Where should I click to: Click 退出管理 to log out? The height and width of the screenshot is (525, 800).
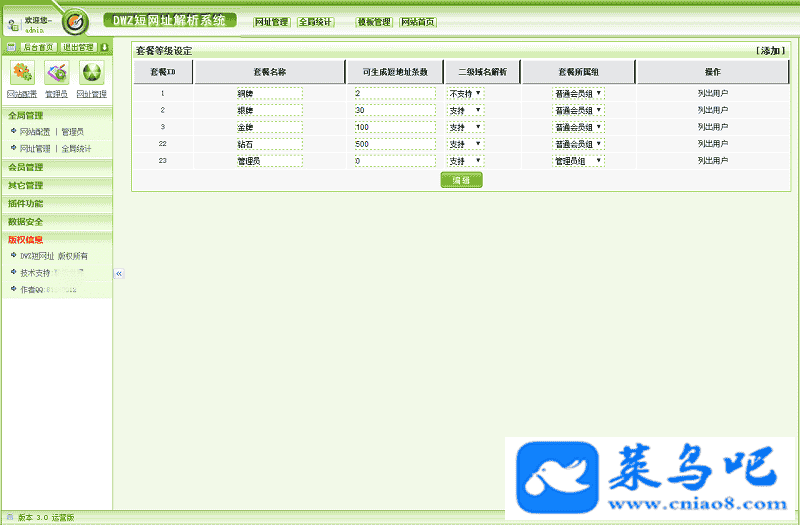pos(79,47)
